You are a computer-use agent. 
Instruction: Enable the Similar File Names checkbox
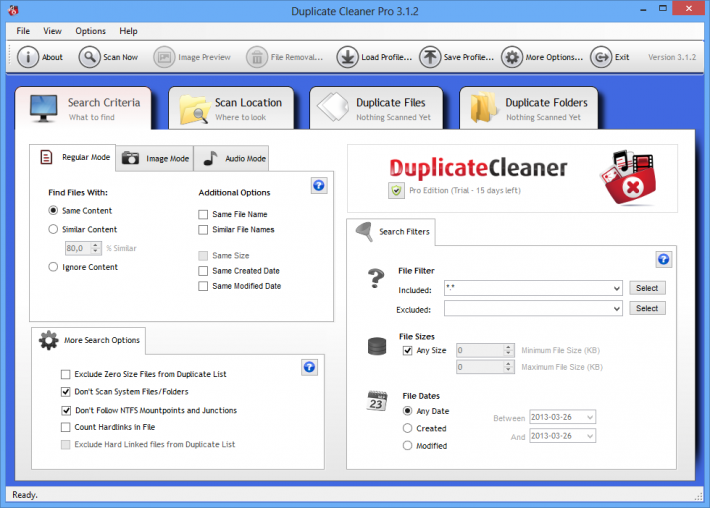coord(203,230)
